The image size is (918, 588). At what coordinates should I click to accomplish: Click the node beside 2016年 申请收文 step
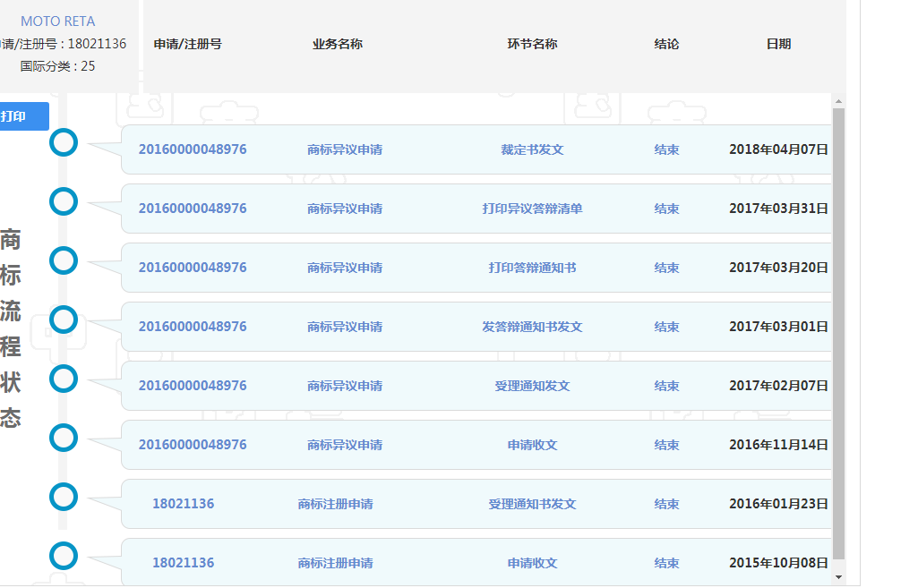[x=64, y=438]
